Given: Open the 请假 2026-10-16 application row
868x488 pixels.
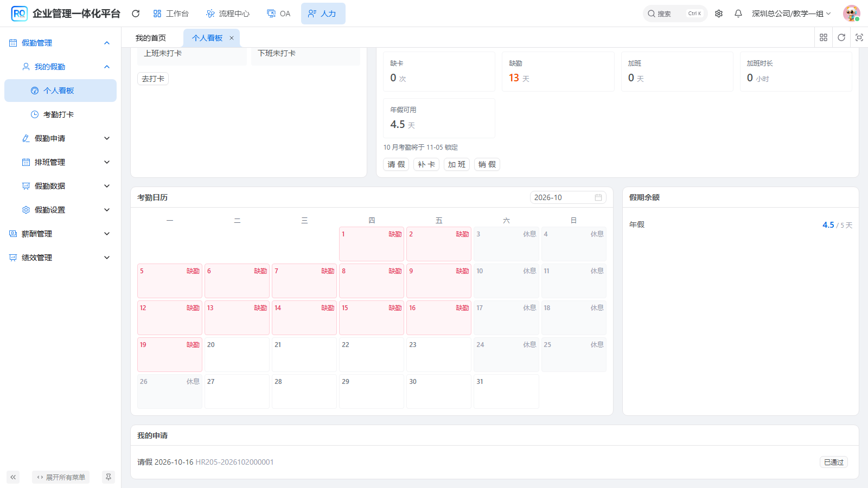Looking at the screenshot, I should (495, 462).
